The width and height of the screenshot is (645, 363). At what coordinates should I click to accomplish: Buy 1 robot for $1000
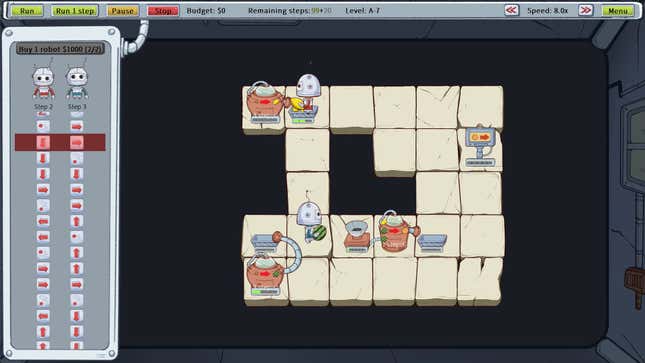coord(60,49)
